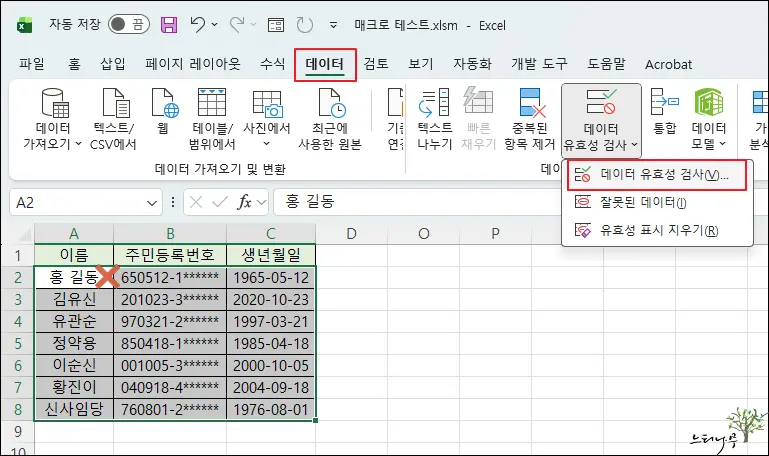Switch to the 보기 tab
The width and height of the screenshot is (769, 456).
421,64
